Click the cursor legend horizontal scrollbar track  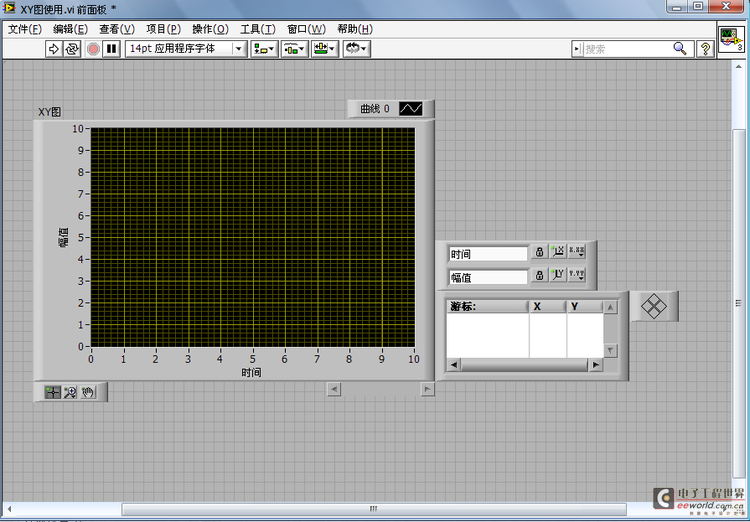(x=524, y=365)
